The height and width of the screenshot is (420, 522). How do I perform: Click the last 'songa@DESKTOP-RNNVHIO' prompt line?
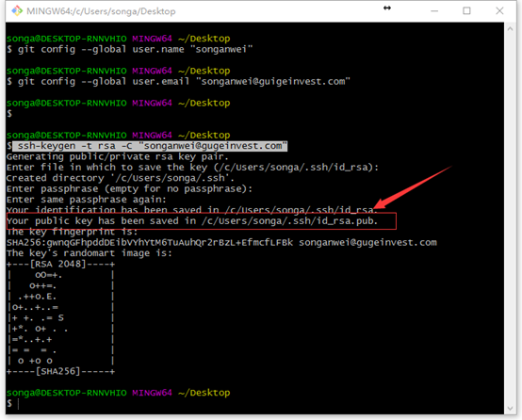[x=118, y=393]
